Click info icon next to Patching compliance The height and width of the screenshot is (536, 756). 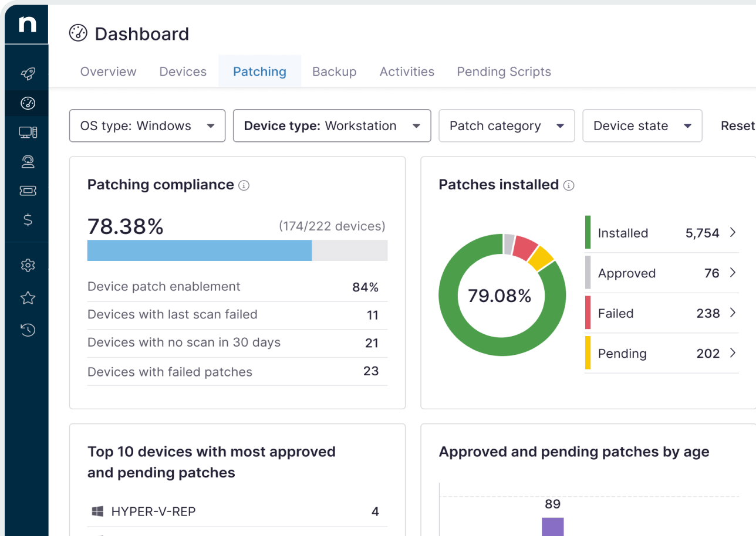[244, 185]
